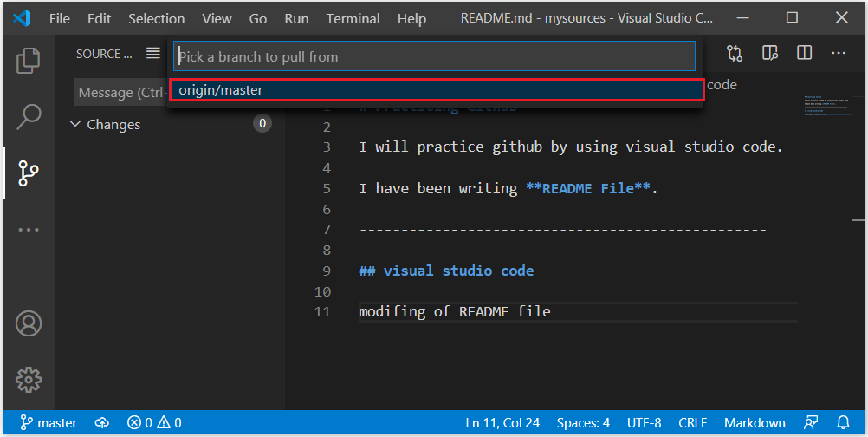
Task: Open the Edit menu
Action: click(x=99, y=19)
